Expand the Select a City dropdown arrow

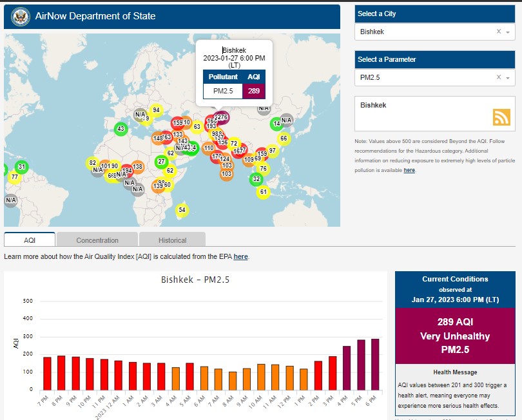[x=508, y=32]
